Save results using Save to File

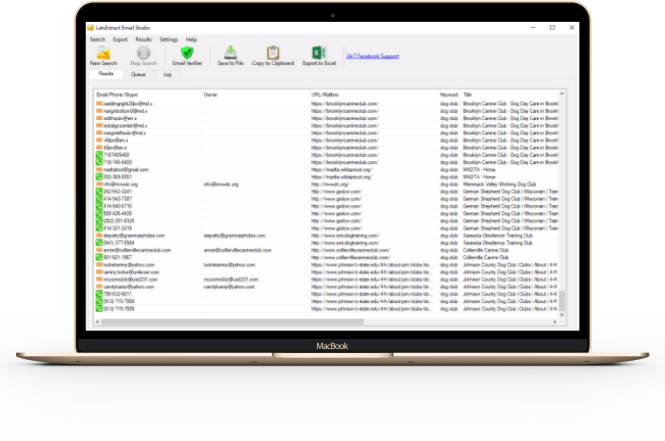pos(230,56)
